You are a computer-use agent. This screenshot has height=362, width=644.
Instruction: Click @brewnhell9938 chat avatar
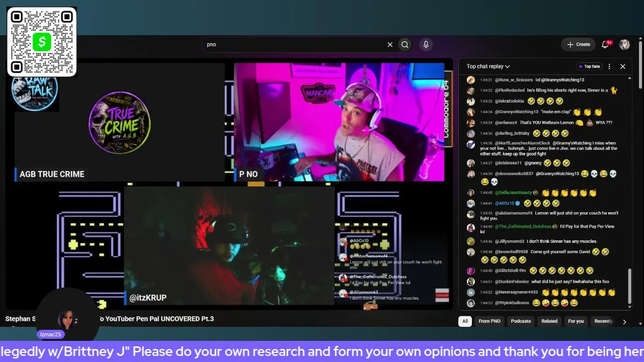pos(471,252)
